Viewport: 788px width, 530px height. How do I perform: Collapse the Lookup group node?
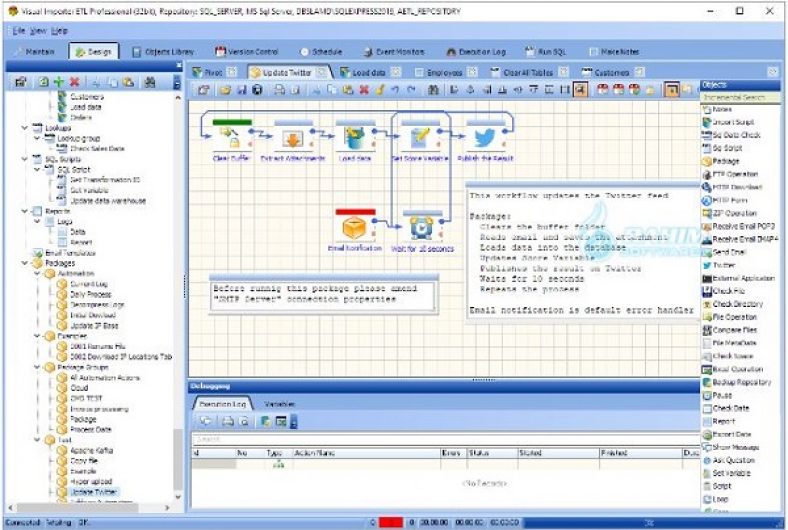click(x=37, y=138)
